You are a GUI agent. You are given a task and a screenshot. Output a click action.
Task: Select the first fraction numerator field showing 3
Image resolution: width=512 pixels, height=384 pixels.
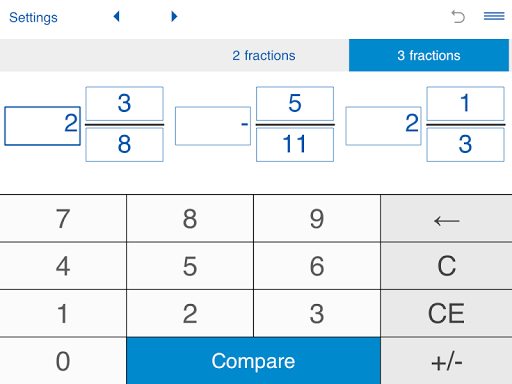click(124, 104)
